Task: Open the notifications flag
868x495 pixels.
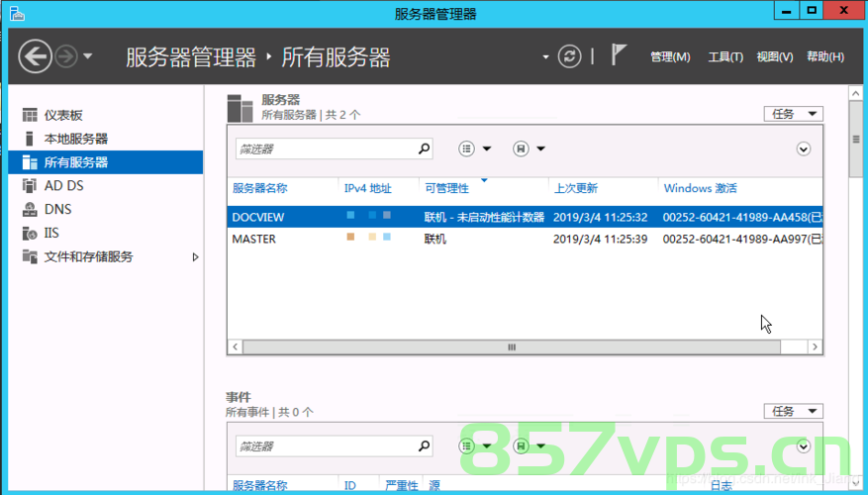Action: [x=619, y=54]
